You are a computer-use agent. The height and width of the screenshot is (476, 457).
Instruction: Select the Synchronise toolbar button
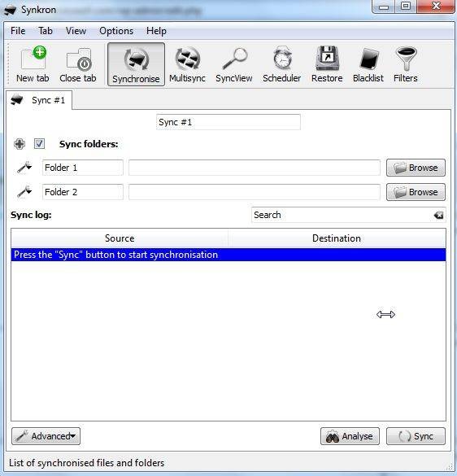[136, 64]
